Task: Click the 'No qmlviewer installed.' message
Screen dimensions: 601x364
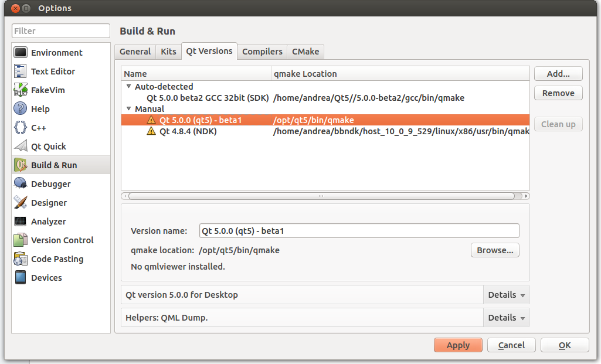Action: coord(178,266)
